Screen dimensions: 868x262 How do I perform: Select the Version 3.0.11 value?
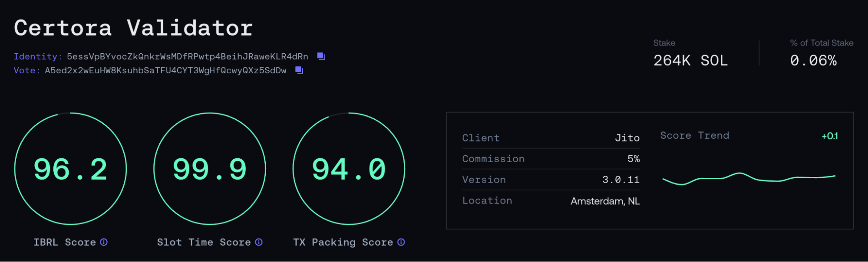click(620, 180)
